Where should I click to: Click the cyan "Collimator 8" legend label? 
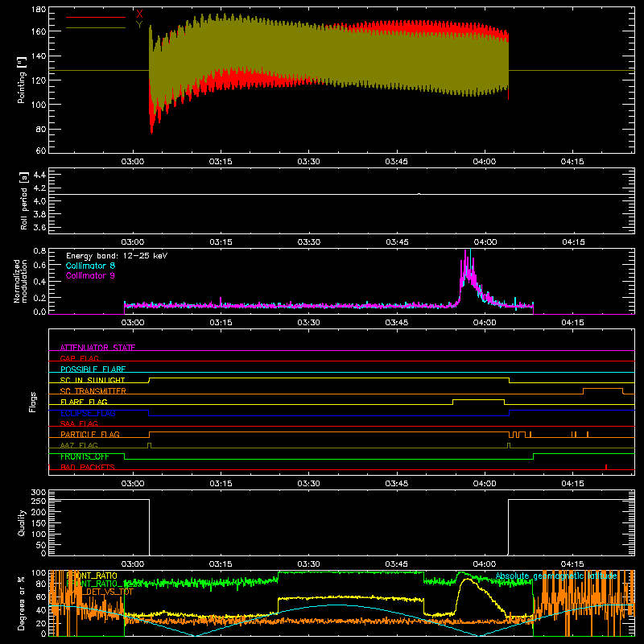[90, 266]
